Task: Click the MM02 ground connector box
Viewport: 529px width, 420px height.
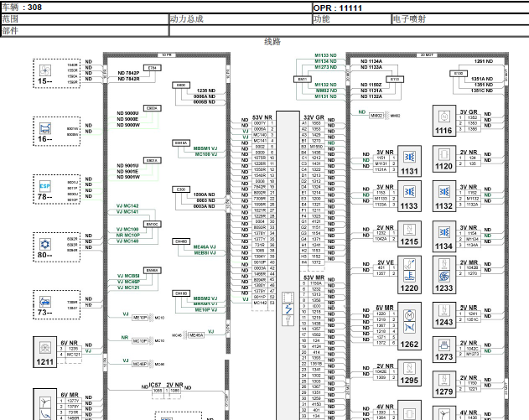Action: tap(376, 116)
